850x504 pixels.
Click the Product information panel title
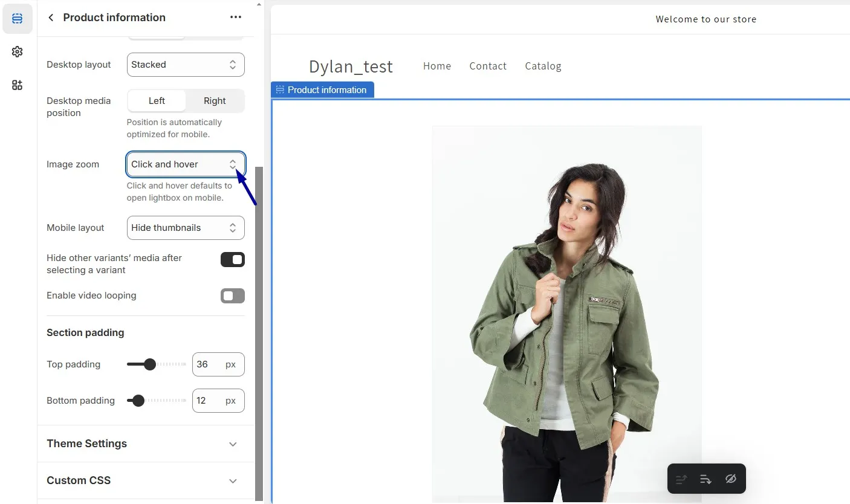[x=114, y=18]
